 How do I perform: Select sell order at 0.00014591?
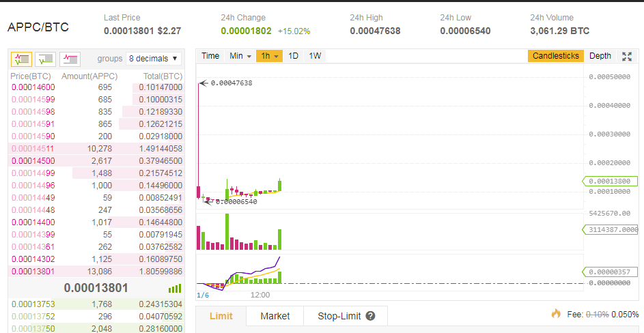pos(96,124)
